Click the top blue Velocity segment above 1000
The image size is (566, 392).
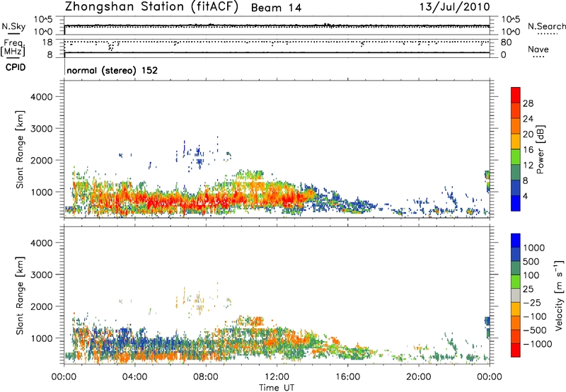[x=516, y=241]
